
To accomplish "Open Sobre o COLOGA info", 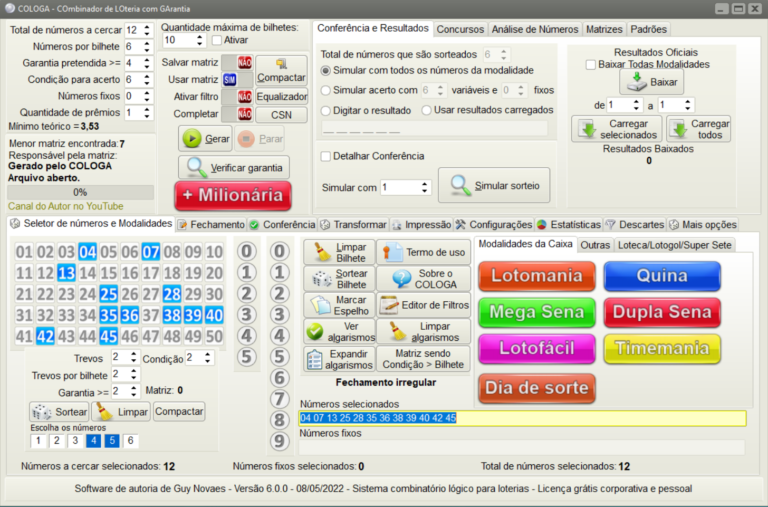I will [x=424, y=279].
